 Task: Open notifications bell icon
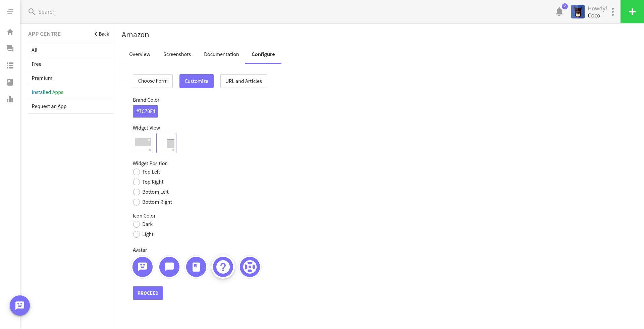(x=559, y=12)
